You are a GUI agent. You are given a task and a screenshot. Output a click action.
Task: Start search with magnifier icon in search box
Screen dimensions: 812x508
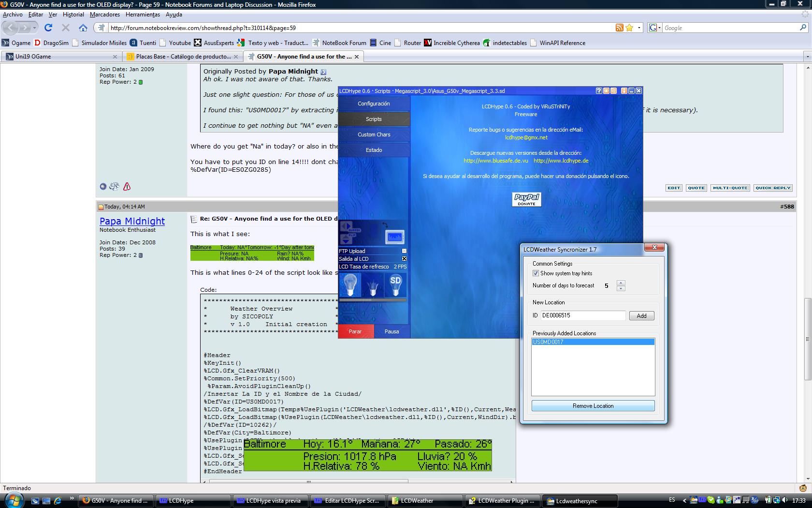pyautogui.click(x=803, y=28)
